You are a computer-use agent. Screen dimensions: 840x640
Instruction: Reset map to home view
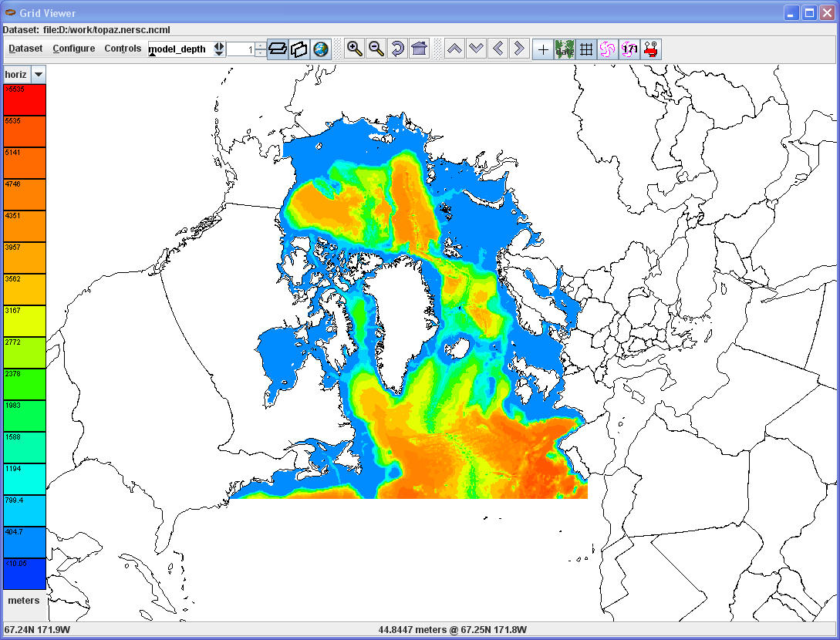(419, 49)
